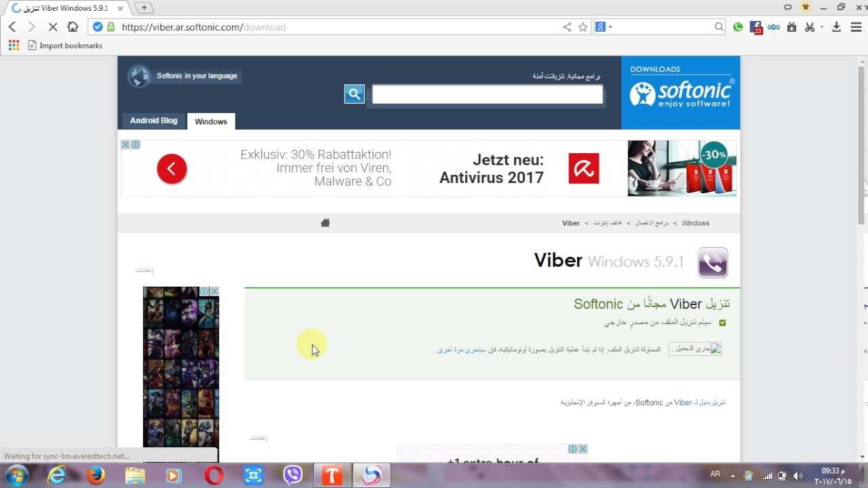The width and height of the screenshot is (868, 488).
Task: Expand the scissors tool dropdown arrow
Action: 822,27
